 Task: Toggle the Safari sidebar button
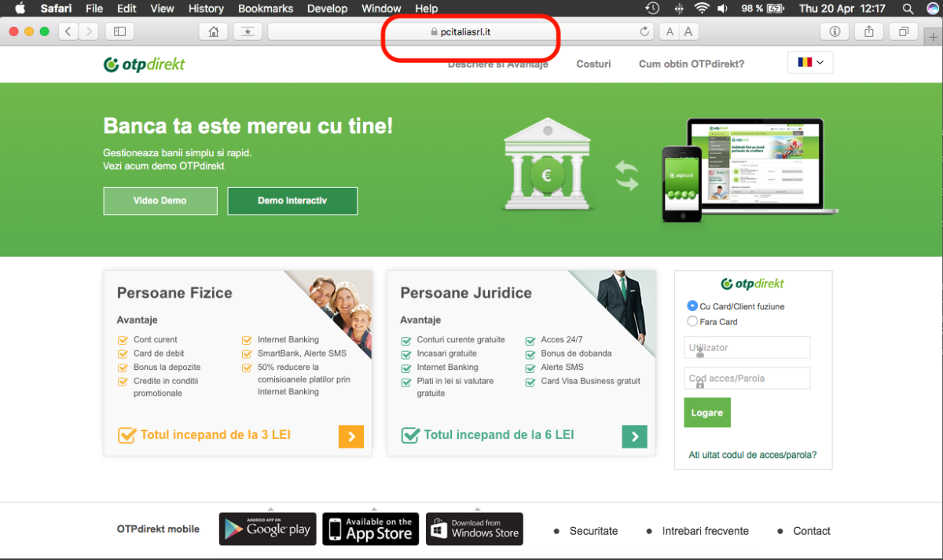click(x=120, y=31)
